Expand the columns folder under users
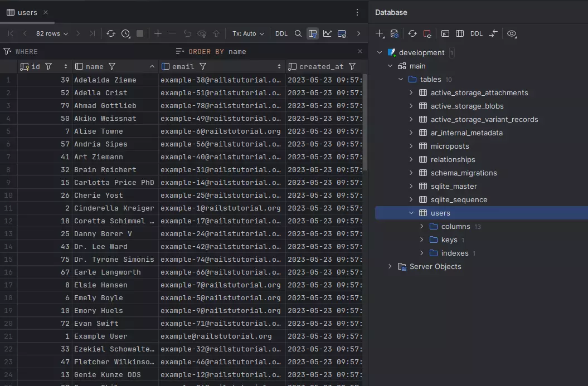Viewport: 588px width, 386px height. tap(422, 226)
